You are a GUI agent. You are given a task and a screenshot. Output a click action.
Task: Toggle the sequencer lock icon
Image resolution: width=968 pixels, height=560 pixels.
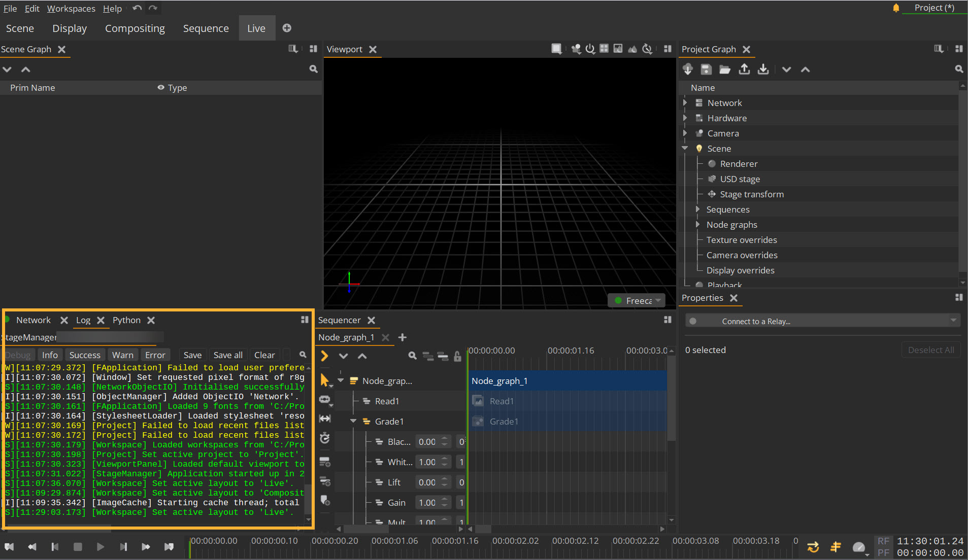click(x=457, y=356)
